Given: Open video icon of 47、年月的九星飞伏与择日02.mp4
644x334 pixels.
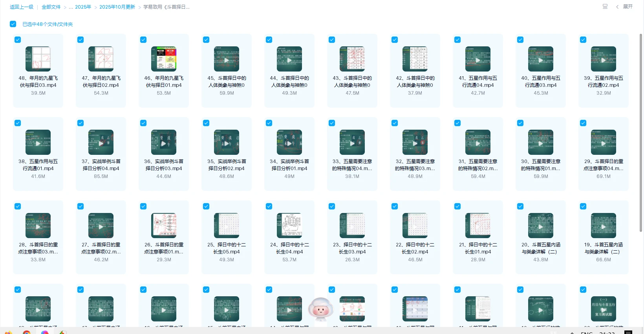Looking at the screenshot, I should [x=101, y=59].
